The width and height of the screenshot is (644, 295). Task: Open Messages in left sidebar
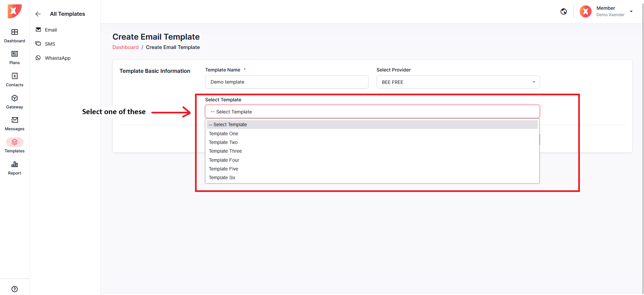pyautogui.click(x=14, y=124)
